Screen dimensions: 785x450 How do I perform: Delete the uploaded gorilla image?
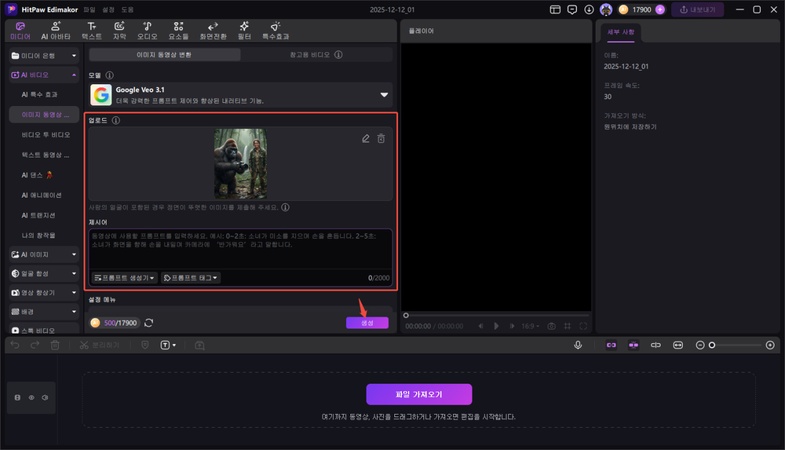coord(381,139)
